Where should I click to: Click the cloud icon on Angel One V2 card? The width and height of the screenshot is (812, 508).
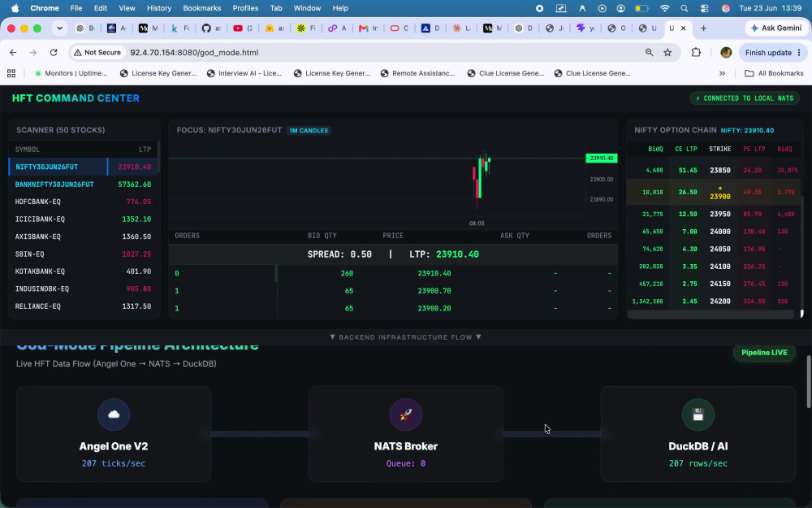coord(114,415)
